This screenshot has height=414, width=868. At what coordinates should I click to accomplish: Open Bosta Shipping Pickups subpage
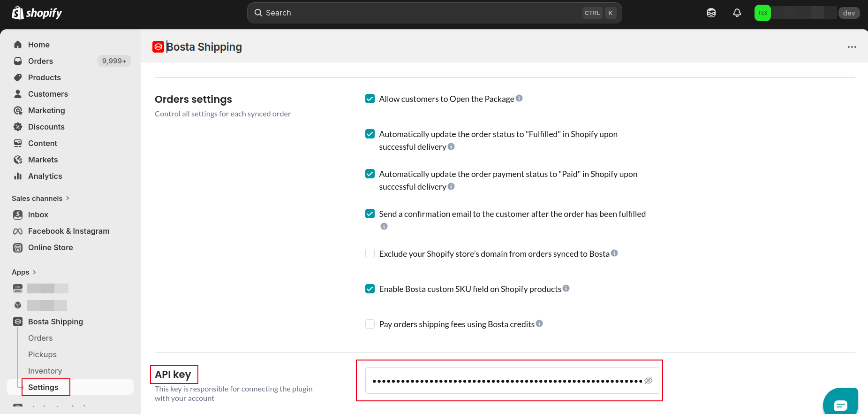[42, 354]
